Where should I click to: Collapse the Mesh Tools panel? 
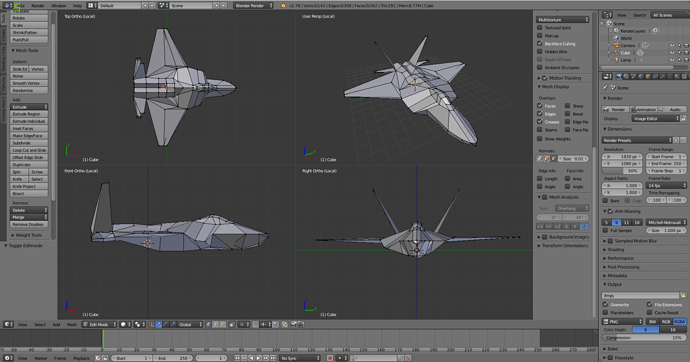pyautogui.click(x=26, y=51)
